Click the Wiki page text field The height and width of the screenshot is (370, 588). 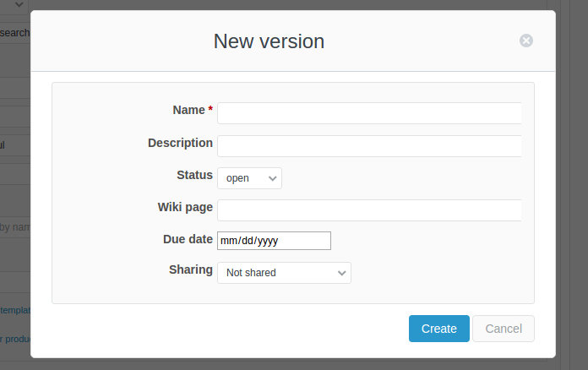[369, 210]
